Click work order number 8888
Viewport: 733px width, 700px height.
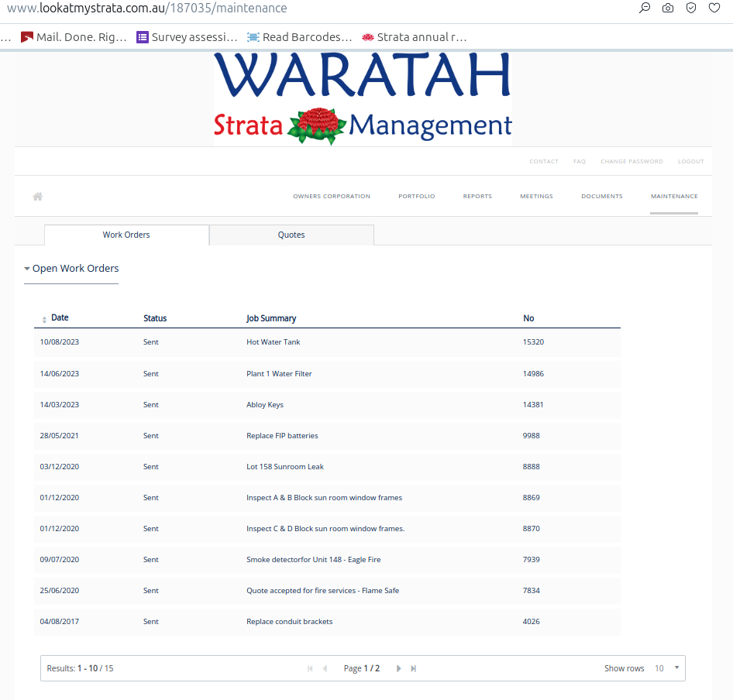click(x=531, y=466)
